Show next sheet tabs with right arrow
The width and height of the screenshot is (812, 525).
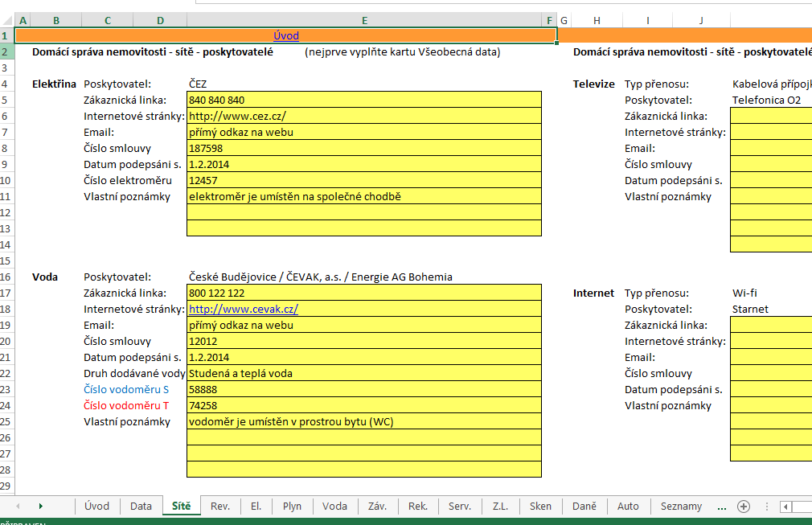[x=40, y=507]
